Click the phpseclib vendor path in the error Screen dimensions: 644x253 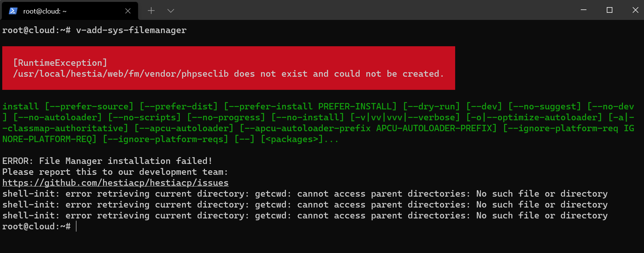tap(121, 74)
